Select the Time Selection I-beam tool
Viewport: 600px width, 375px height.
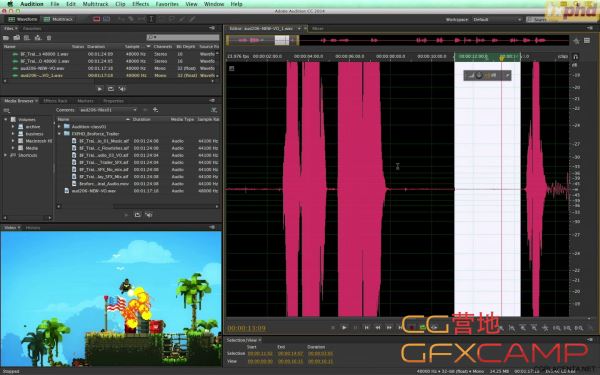[152, 19]
